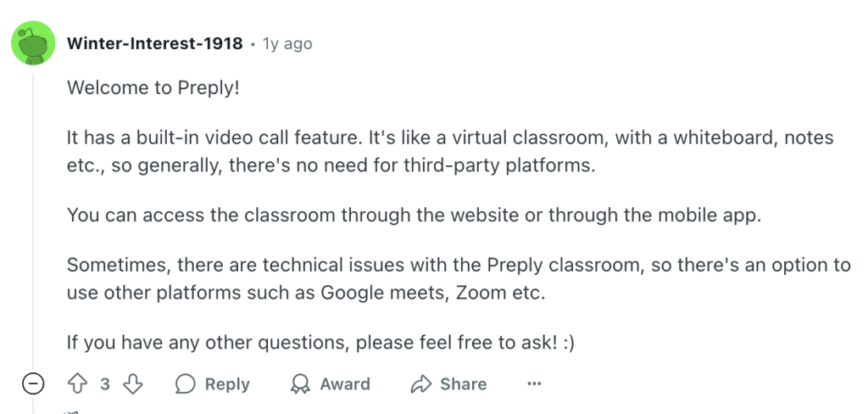Click the "1y ago" timestamp
The width and height of the screenshot is (868, 414).
point(287,43)
